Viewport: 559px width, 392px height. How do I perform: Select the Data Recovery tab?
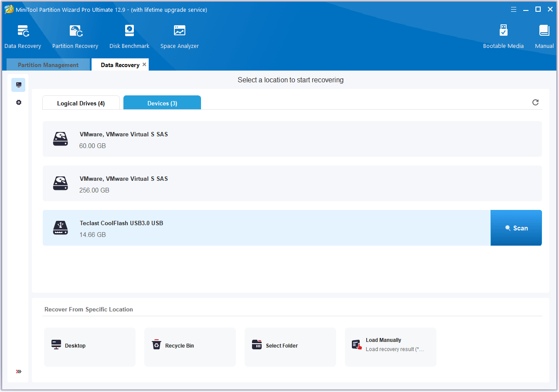(x=120, y=65)
